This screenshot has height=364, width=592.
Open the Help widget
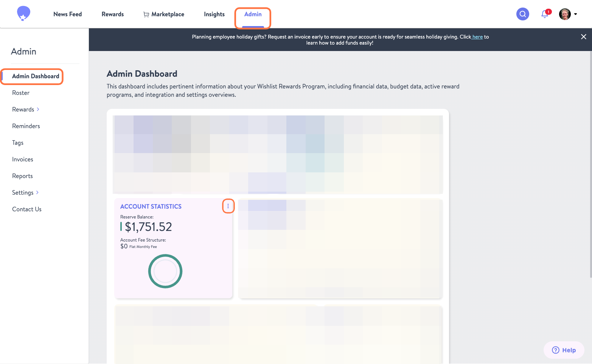coord(564,350)
